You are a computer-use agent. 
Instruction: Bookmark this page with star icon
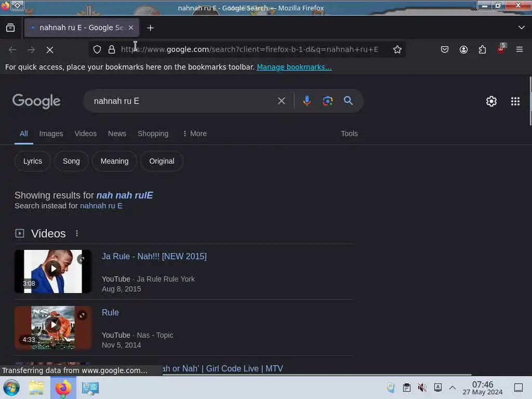397,49
